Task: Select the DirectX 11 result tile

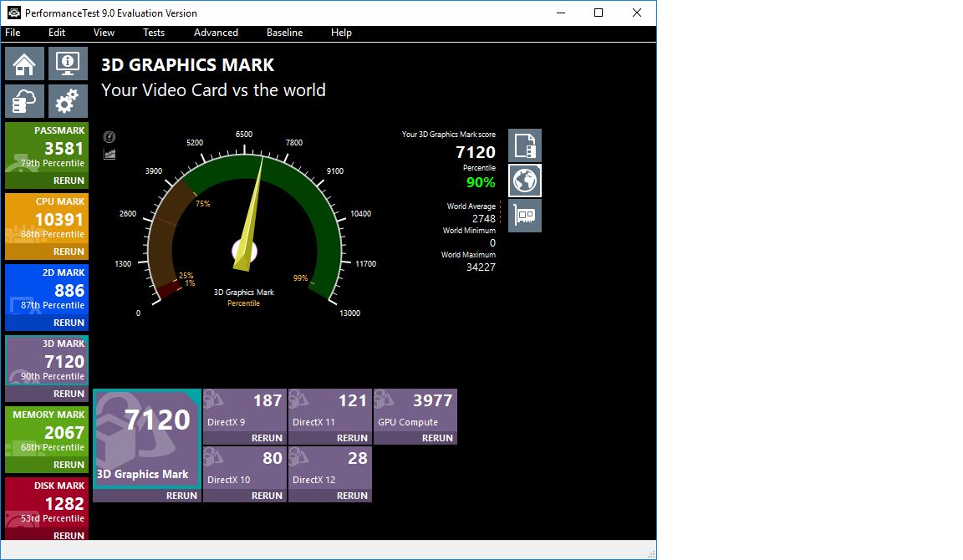Action: [330, 410]
